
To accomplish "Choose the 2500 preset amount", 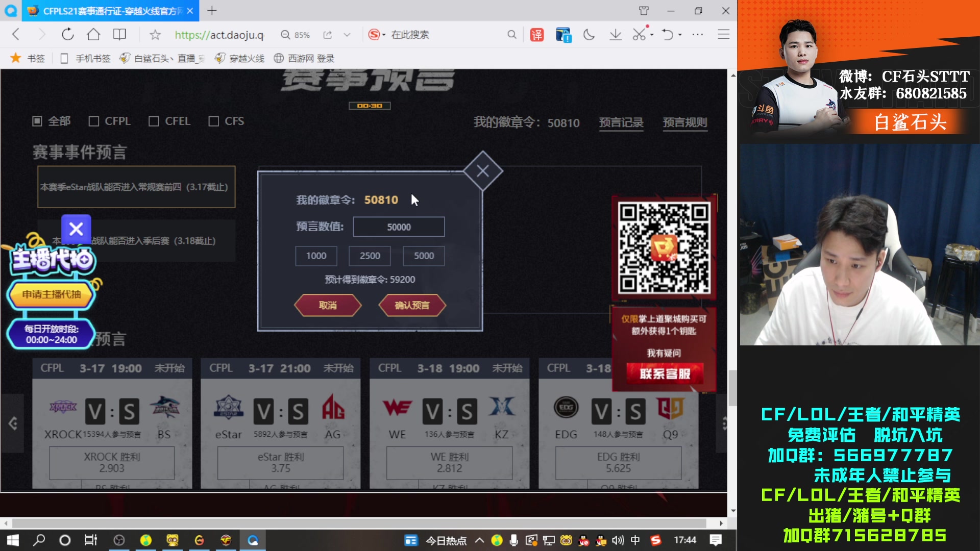I will pyautogui.click(x=370, y=256).
